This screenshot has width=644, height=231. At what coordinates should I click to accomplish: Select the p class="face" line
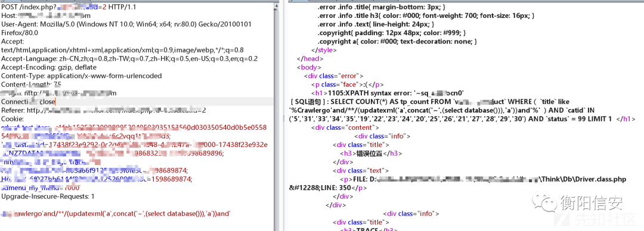(348, 85)
